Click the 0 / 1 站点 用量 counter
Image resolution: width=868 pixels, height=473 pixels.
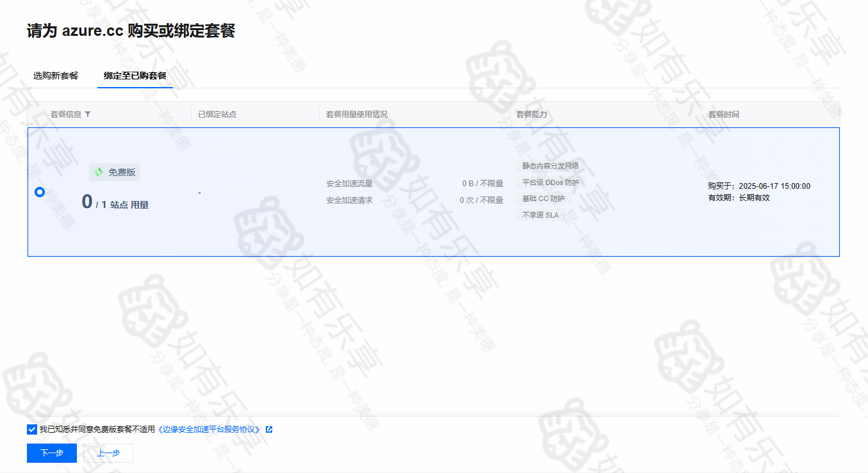click(115, 203)
